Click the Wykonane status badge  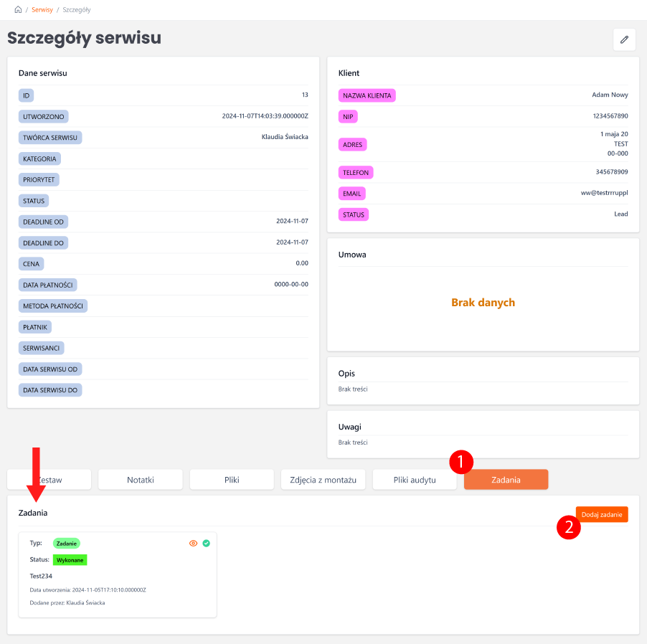coord(70,559)
